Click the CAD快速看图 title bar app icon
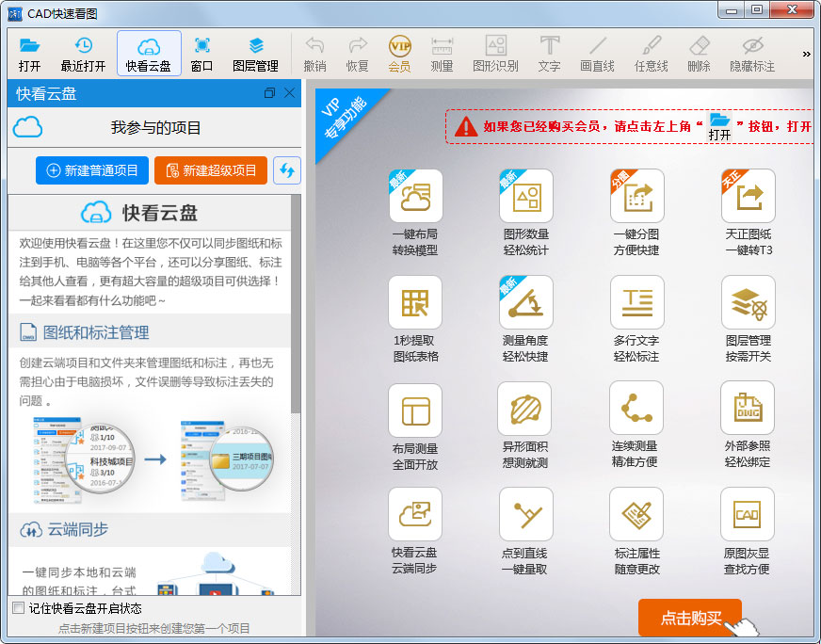This screenshot has height=644, width=821. point(15,13)
